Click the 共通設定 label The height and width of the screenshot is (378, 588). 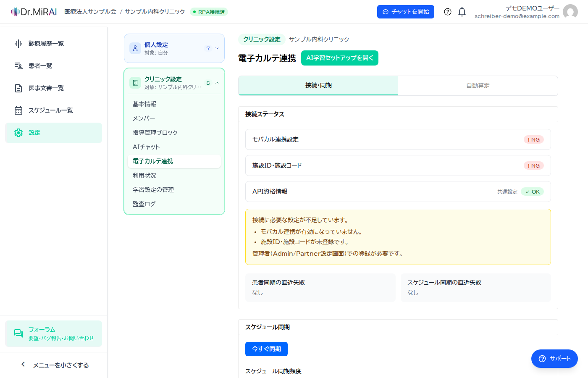pyautogui.click(x=507, y=192)
